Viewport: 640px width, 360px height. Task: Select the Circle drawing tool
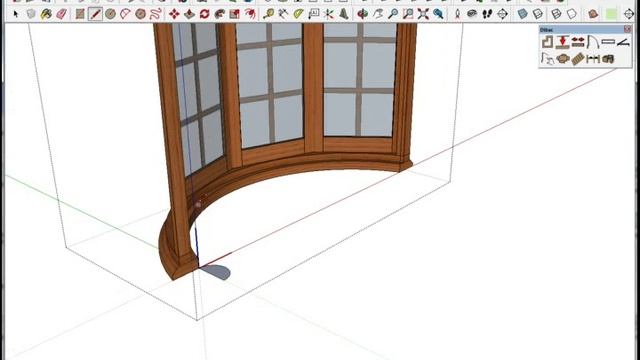pos(110,14)
